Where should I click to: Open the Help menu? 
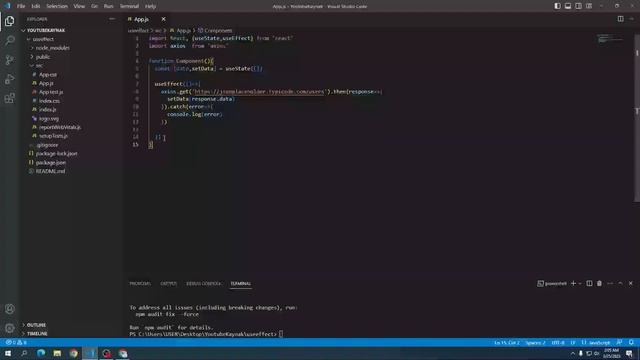150,6
